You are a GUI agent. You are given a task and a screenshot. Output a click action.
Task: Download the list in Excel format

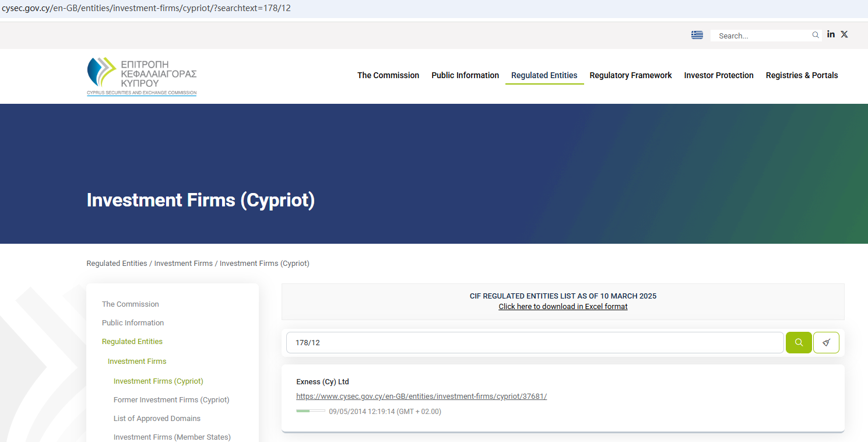[563, 307]
